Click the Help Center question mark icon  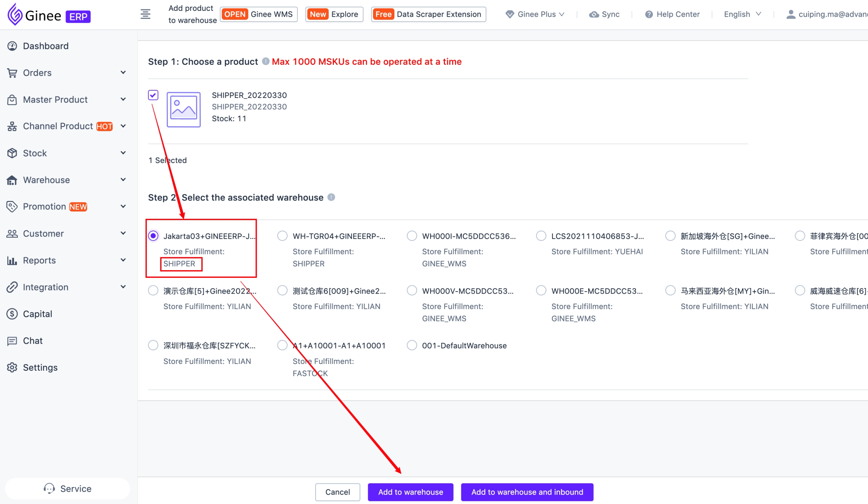pos(649,14)
